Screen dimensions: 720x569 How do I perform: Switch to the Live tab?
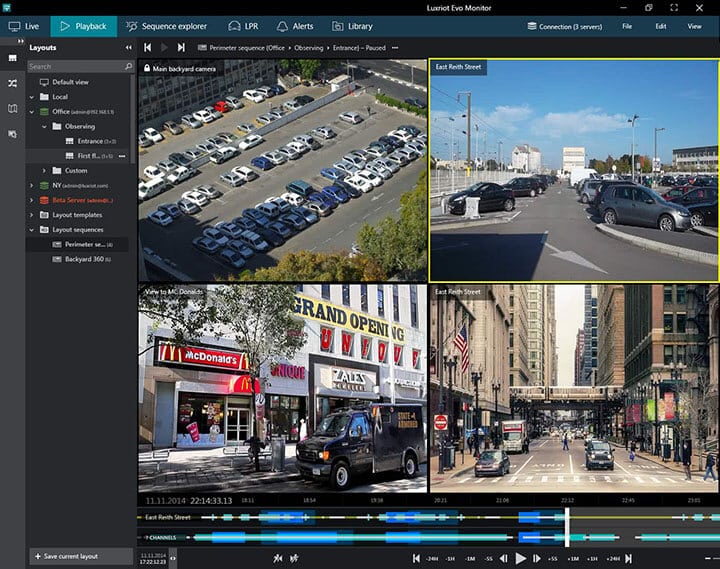[24, 26]
